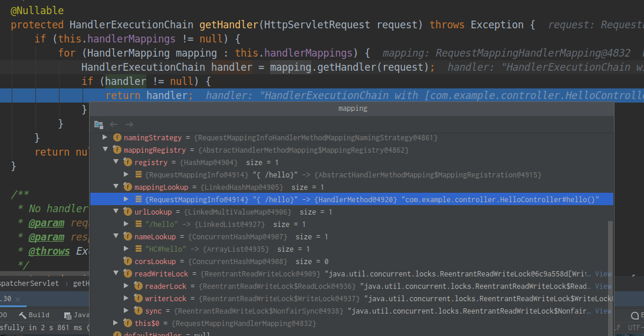Click the map entry icon on the "/hello" LinkedList row
644x336 pixels.
pos(138,224)
